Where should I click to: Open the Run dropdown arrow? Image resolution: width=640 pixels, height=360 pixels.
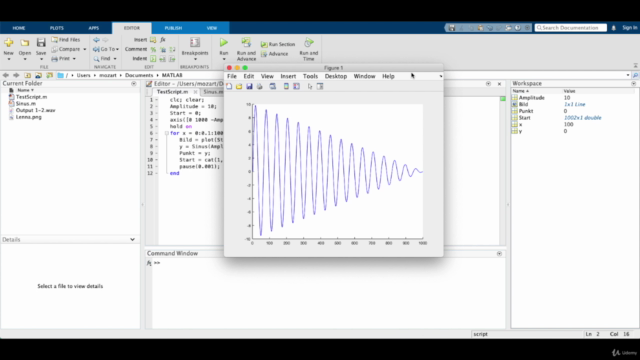point(224,60)
